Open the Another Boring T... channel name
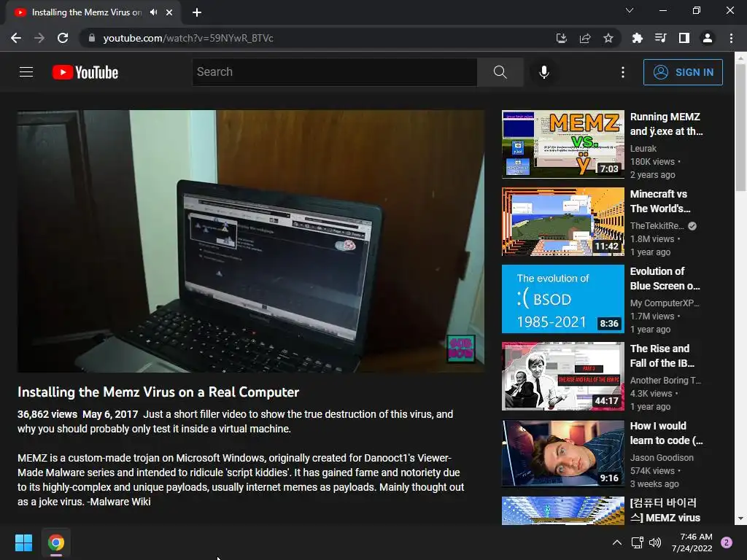 (x=665, y=380)
